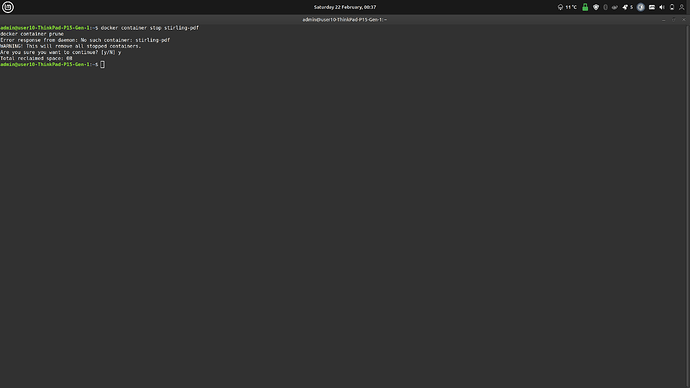Image resolution: width=690 pixels, height=388 pixels.
Task: Open the rain cloud weather icon
Action: pos(560,7)
